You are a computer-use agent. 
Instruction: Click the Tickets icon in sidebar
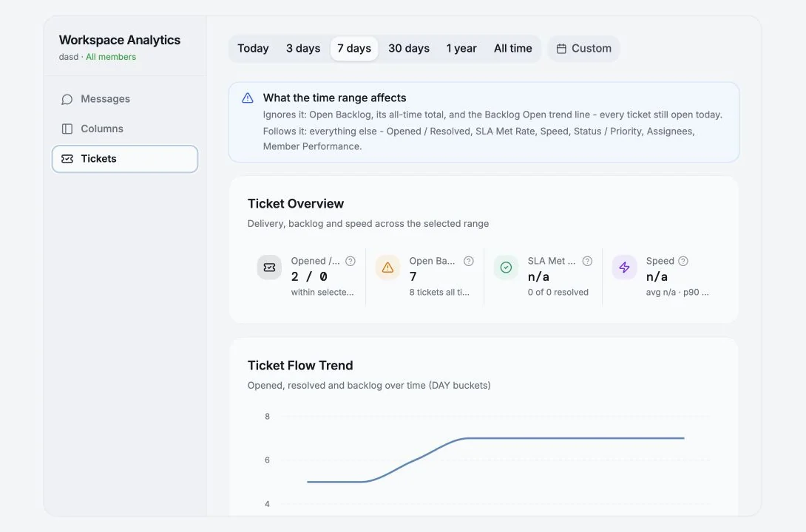coord(67,159)
